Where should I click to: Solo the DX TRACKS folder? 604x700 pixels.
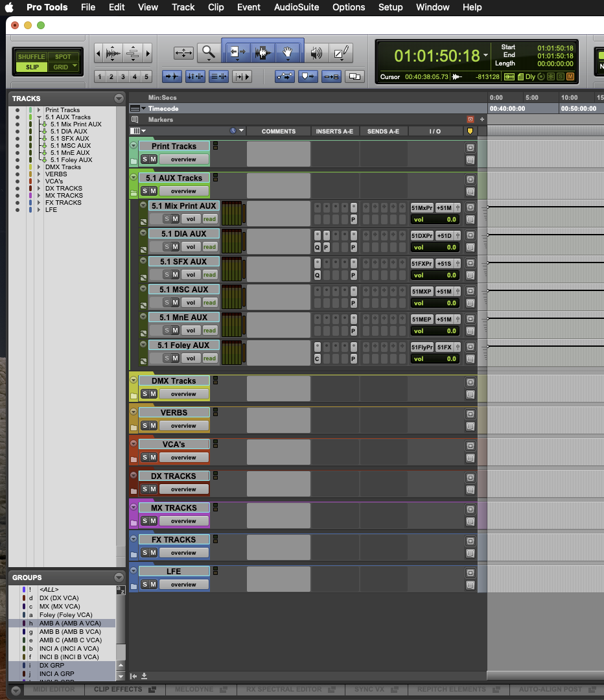pos(145,489)
